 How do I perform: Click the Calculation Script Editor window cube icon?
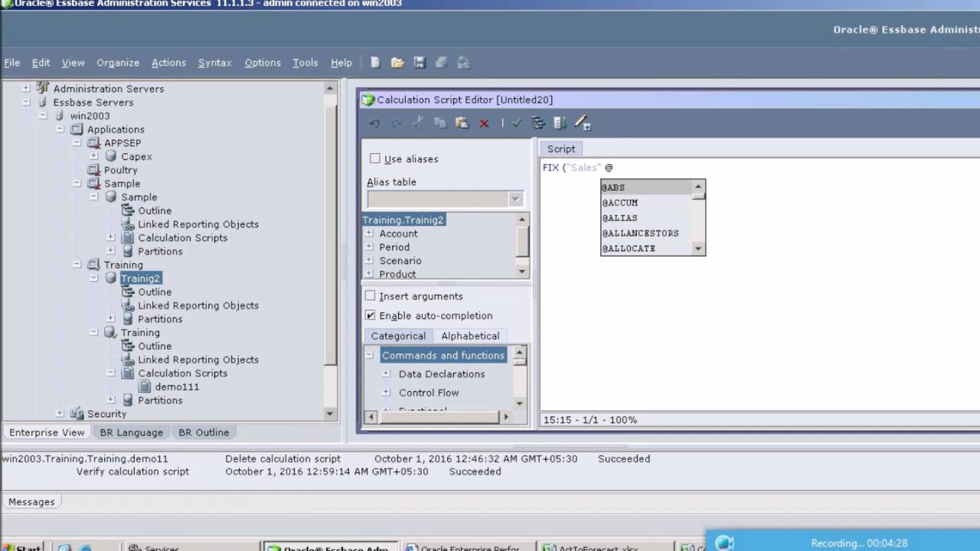(368, 99)
